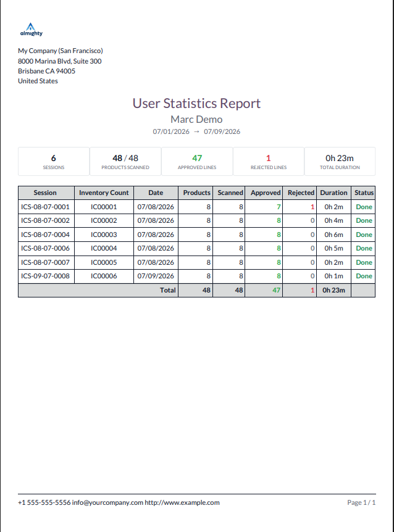The height and width of the screenshot is (532, 394).
Task: Select session ICS-08-07-0001
Action: (x=45, y=207)
